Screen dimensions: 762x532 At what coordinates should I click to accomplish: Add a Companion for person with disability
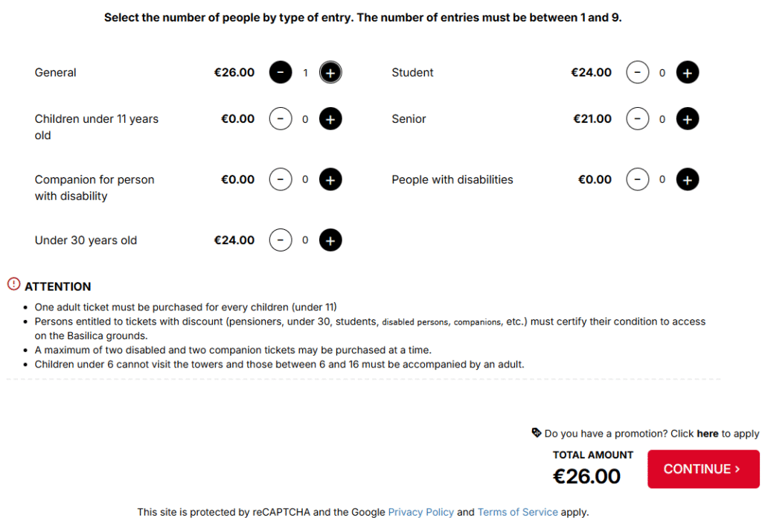coord(330,180)
